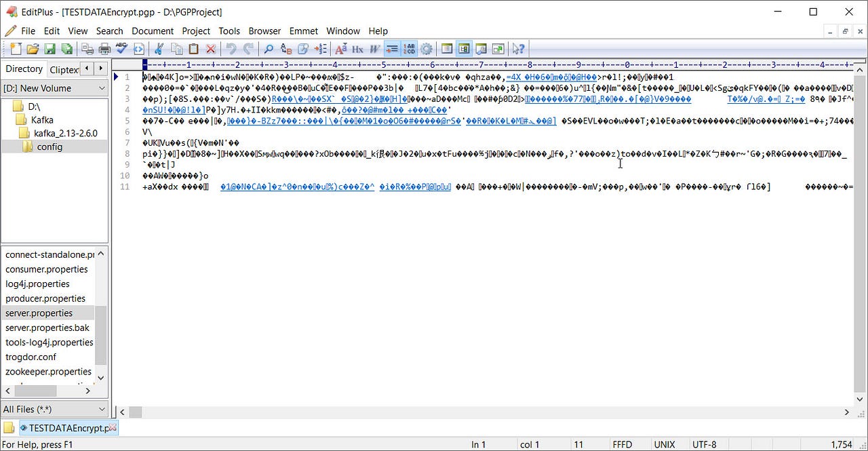Toggle the output window icon

point(481,49)
